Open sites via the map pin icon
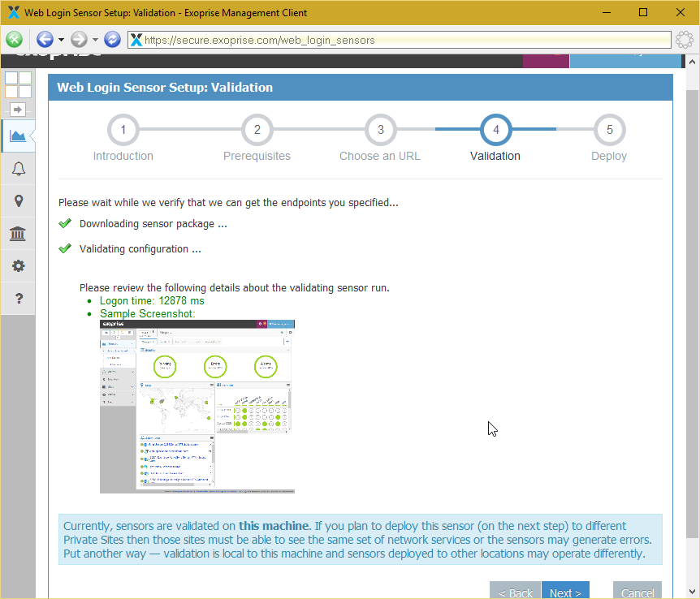This screenshot has height=599, width=700. click(19, 200)
